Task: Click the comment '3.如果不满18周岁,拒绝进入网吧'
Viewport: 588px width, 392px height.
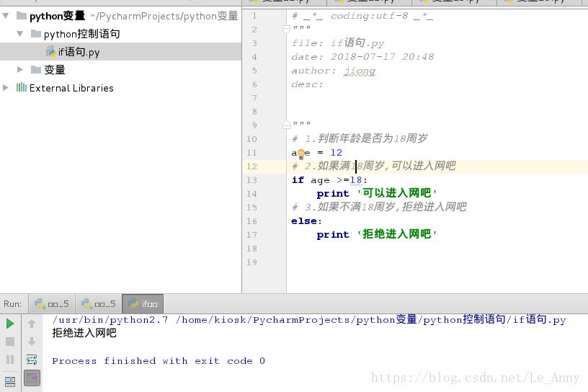Action: (379, 207)
